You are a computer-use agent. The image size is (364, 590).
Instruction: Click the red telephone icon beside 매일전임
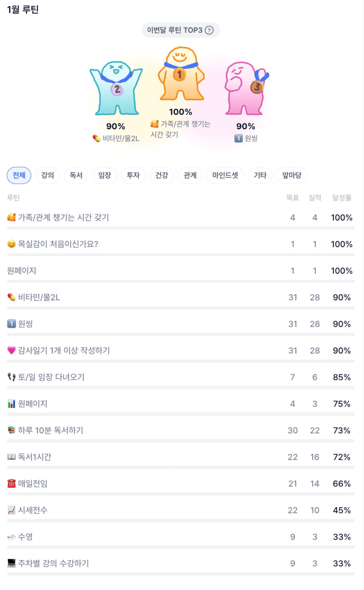(12, 484)
